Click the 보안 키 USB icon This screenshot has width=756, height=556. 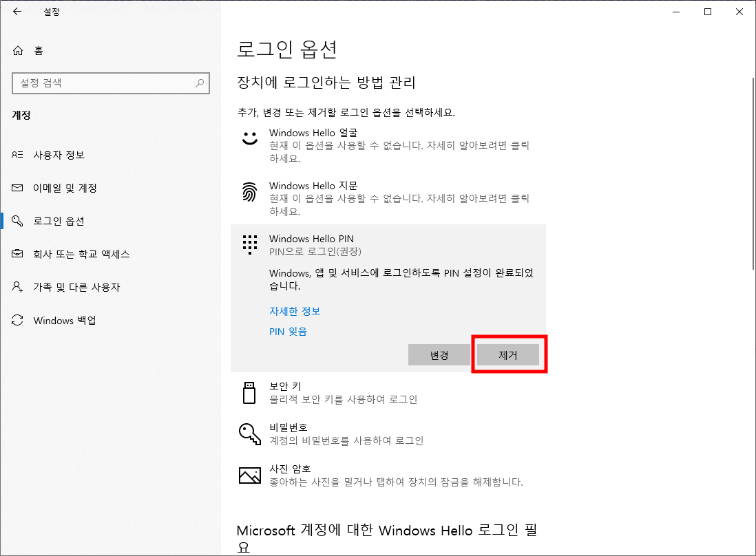pos(249,393)
